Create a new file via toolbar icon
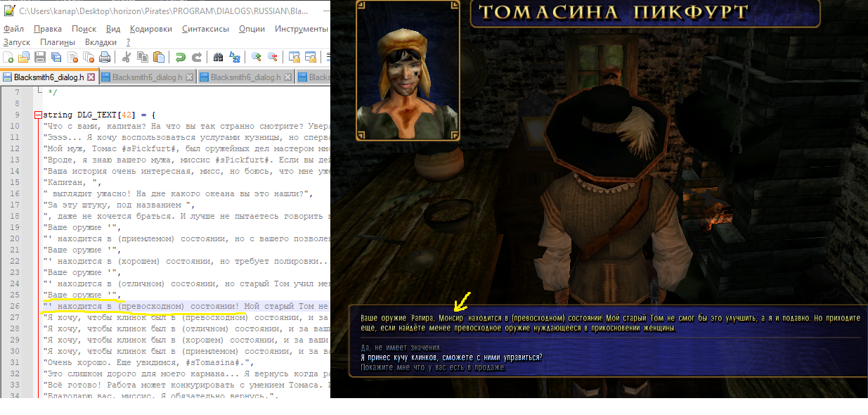868x415 pixels. pos(8,58)
